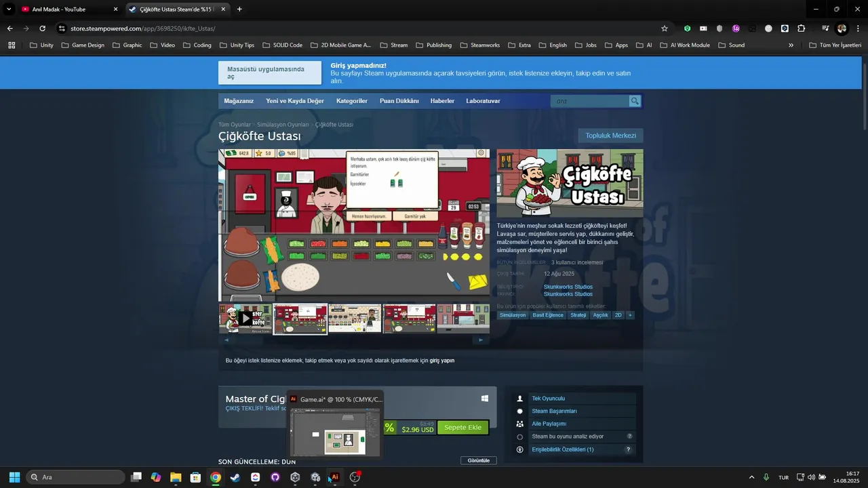The width and height of the screenshot is (868, 488).
Task: Open Steam from the taskbar
Action: [x=235, y=477]
